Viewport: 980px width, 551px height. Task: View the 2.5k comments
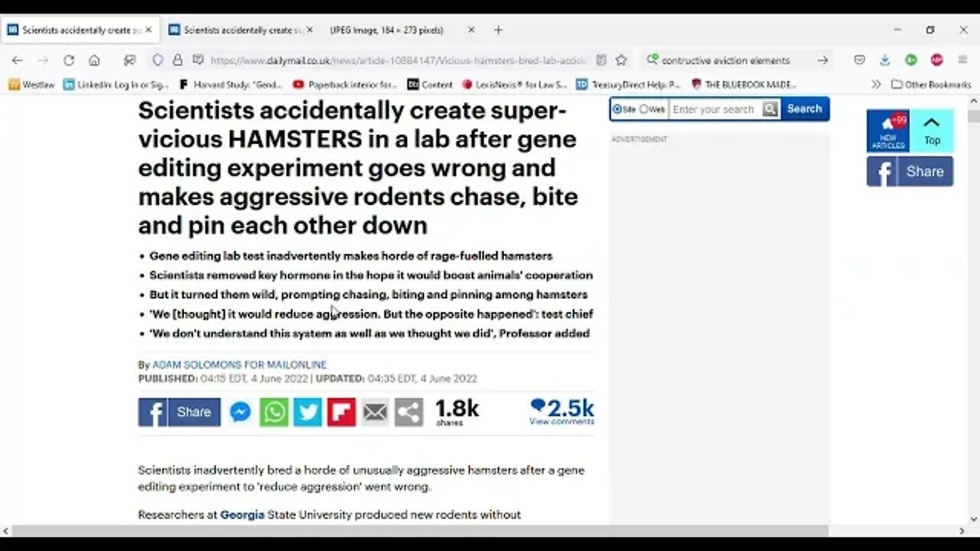pyautogui.click(x=562, y=411)
